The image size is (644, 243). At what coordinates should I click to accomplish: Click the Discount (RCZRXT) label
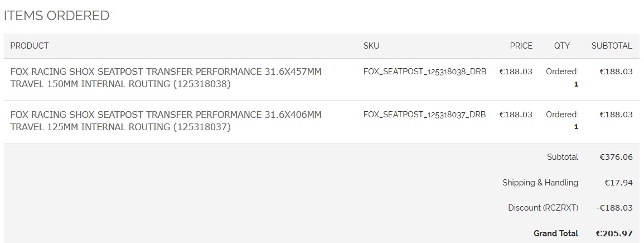point(543,208)
